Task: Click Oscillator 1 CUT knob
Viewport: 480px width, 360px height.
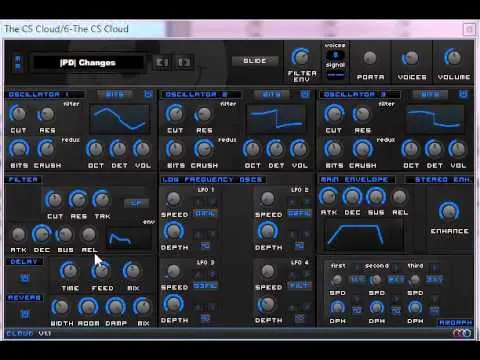Action: (x=18, y=114)
